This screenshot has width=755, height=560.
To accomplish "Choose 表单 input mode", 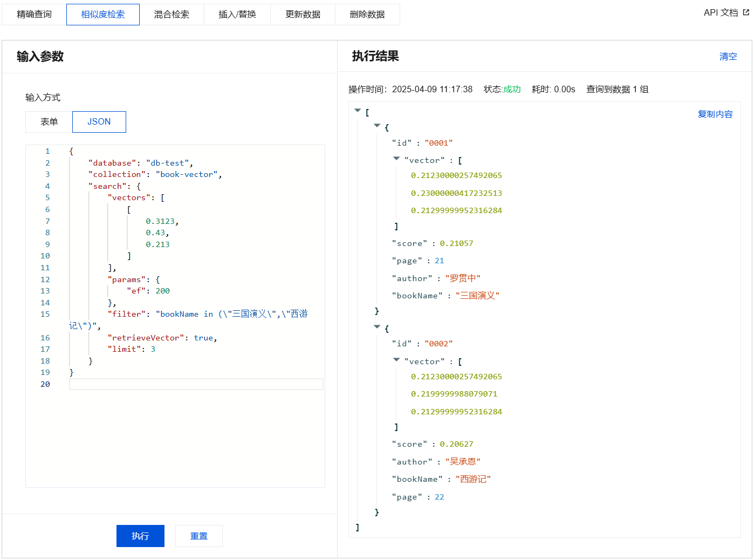I will (49, 122).
